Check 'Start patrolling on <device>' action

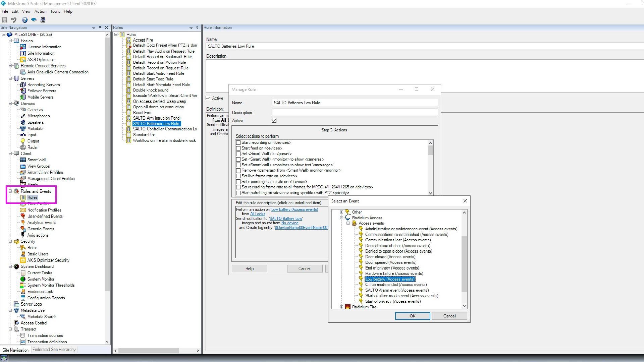(x=238, y=193)
